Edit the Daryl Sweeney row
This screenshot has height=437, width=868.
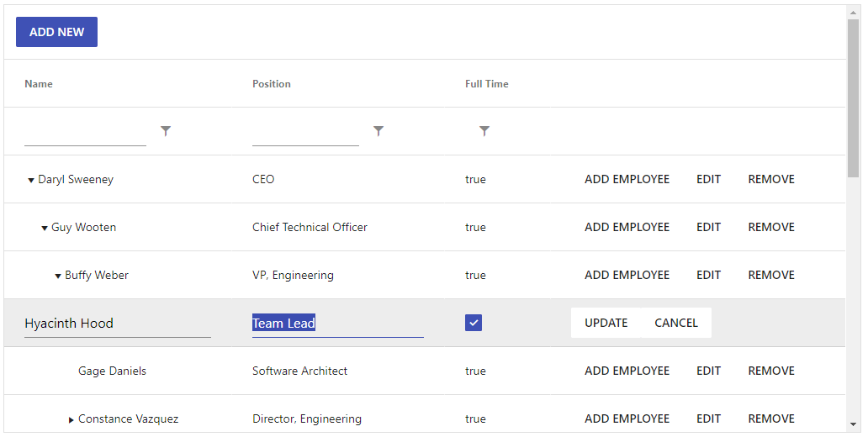tap(708, 179)
